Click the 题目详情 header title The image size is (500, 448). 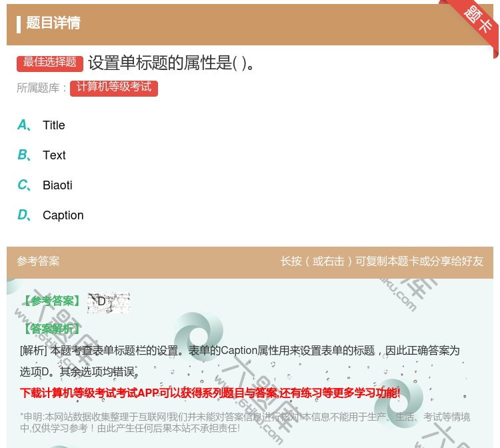(53, 23)
